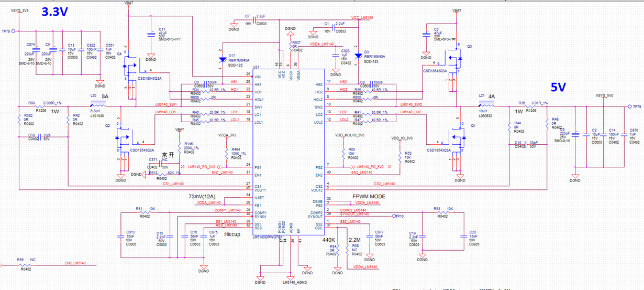
Task: Click the EN1_LM5140 net label
Action: (223, 172)
